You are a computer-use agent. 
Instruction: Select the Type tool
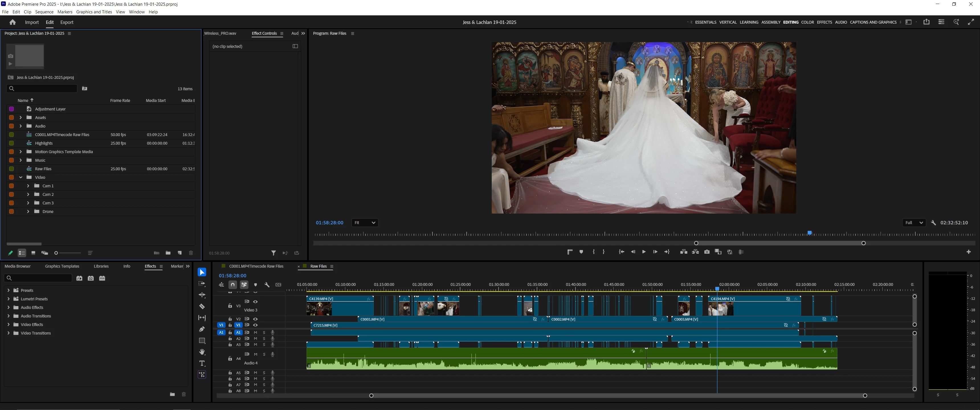tap(202, 363)
